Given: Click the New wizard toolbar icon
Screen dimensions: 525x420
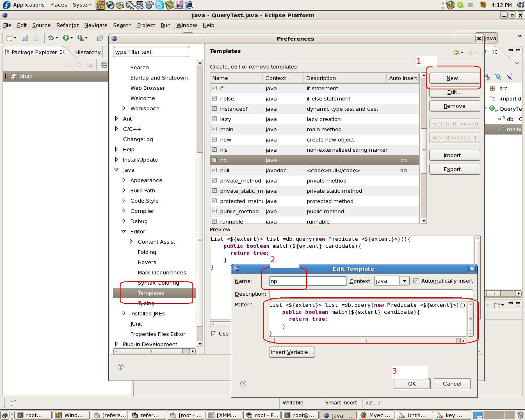Looking at the screenshot, I should [x=10, y=38].
